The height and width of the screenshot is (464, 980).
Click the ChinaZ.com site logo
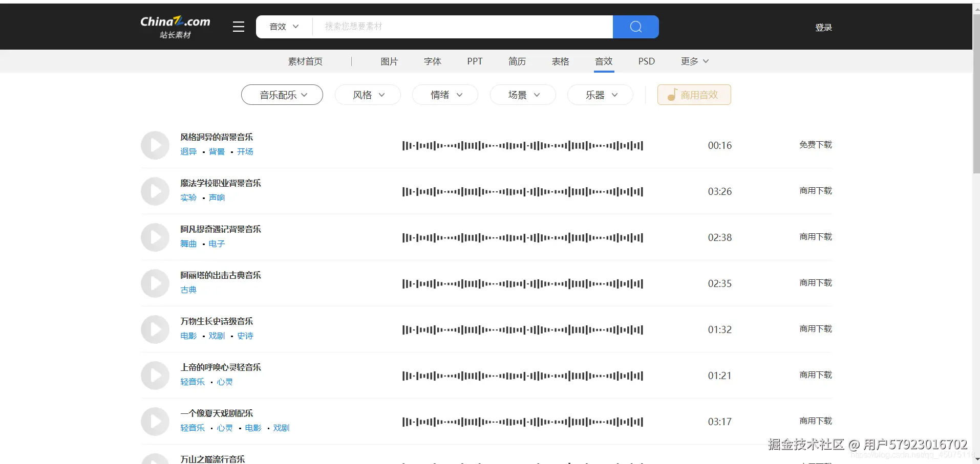175,26
